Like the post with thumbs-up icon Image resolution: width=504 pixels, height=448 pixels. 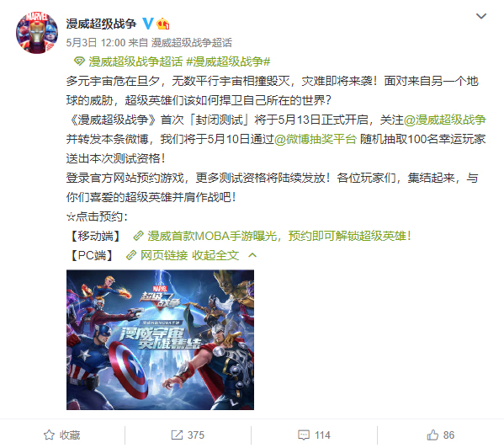(x=432, y=435)
